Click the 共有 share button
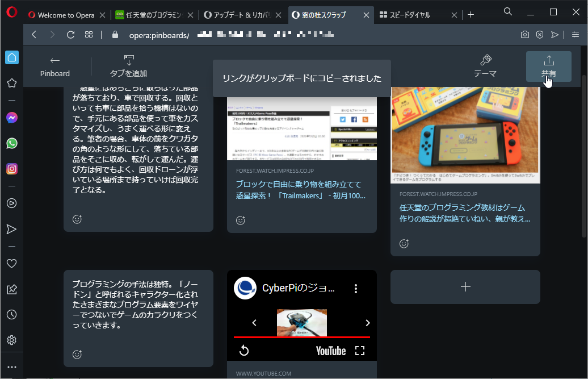588x379 pixels. pos(548,66)
